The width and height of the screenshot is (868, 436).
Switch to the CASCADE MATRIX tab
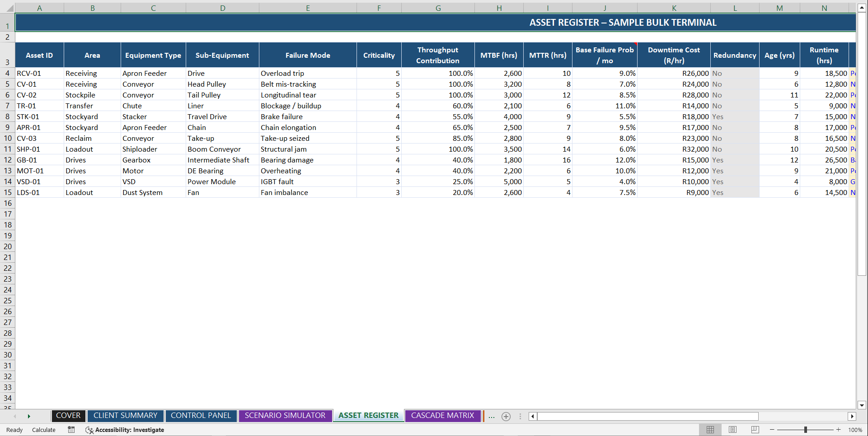[x=442, y=416]
